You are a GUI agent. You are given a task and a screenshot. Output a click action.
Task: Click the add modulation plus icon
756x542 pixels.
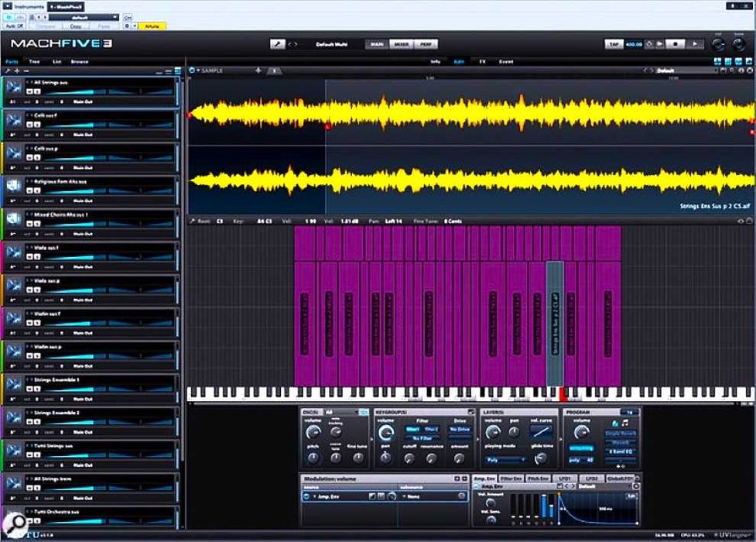pyautogui.click(x=457, y=479)
